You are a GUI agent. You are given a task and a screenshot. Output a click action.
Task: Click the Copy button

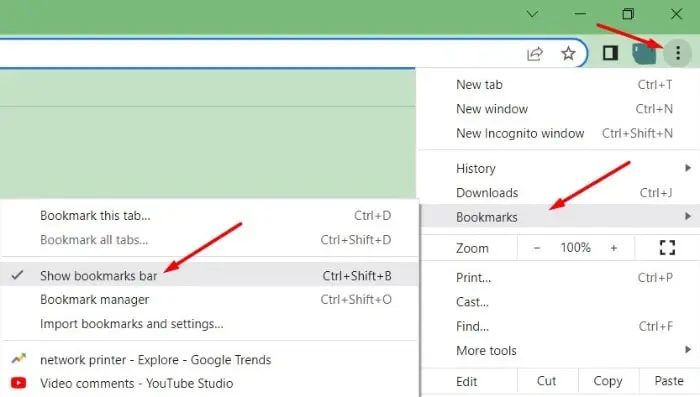tap(608, 381)
